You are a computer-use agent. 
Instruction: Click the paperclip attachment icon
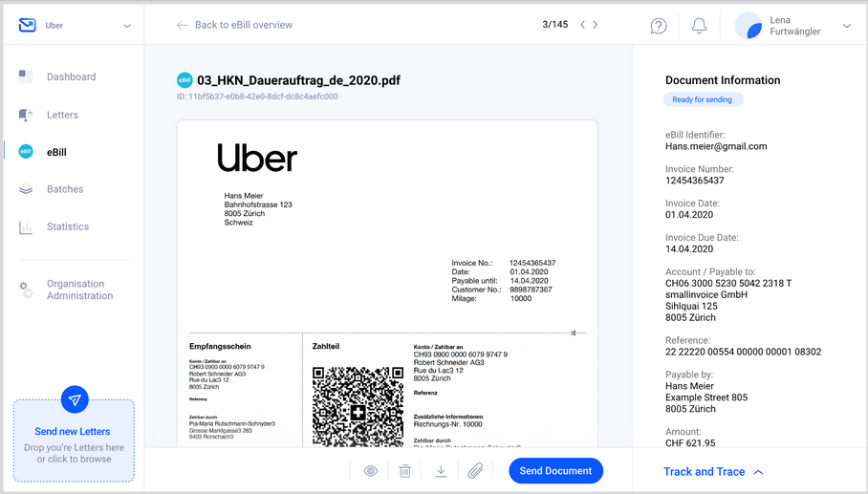[475, 471]
